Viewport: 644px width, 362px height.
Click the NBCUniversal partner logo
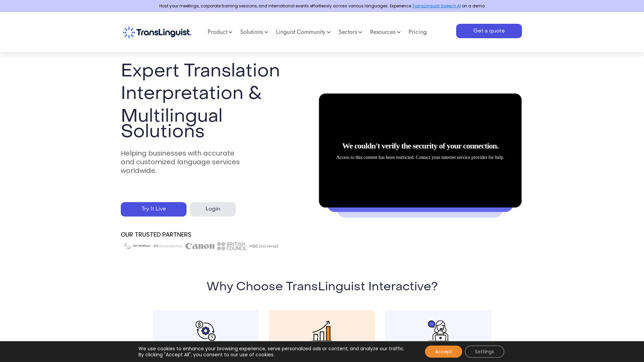tap(264, 246)
